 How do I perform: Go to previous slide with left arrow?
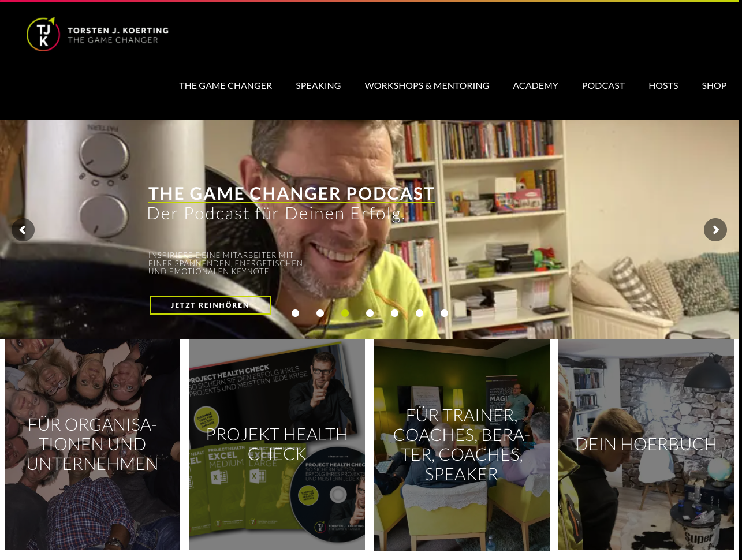(23, 230)
